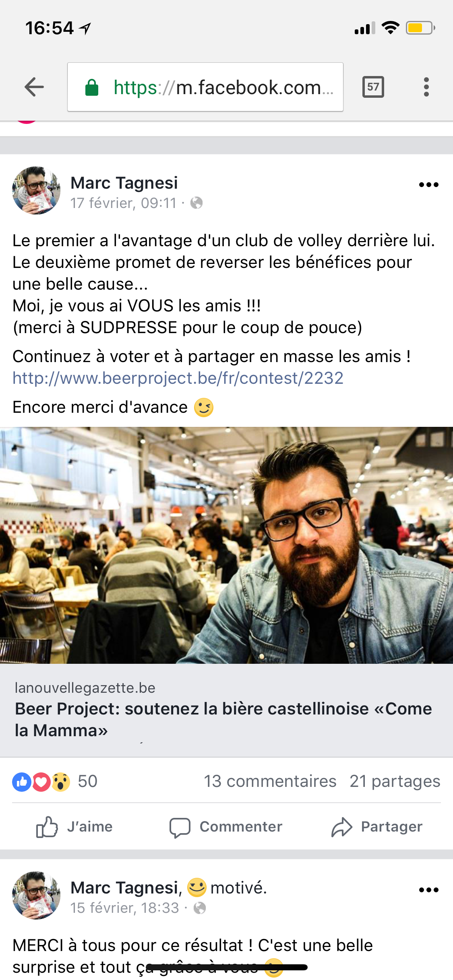View the 21 partages list
The width and height of the screenshot is (453, 980).
(x=395, y=781)
